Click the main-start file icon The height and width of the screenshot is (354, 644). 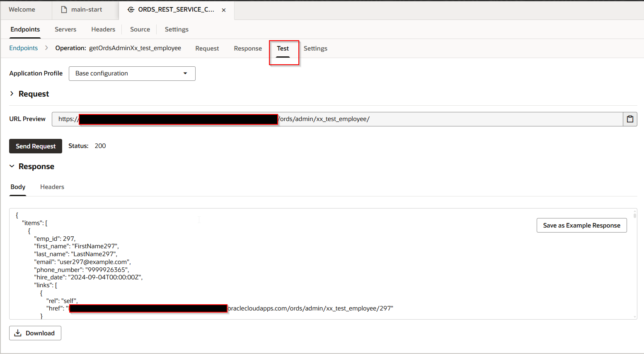64,10
